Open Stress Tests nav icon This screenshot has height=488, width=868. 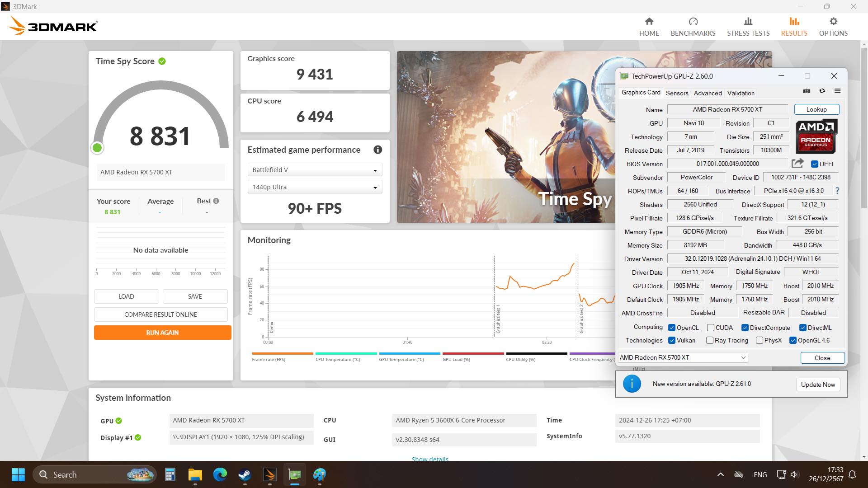[748, 22]
